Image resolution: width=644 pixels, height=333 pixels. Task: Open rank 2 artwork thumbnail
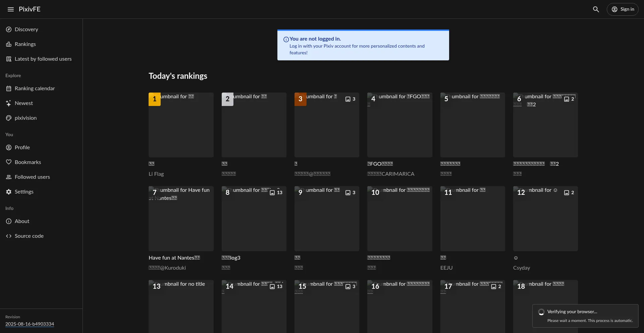click(254, 125)
